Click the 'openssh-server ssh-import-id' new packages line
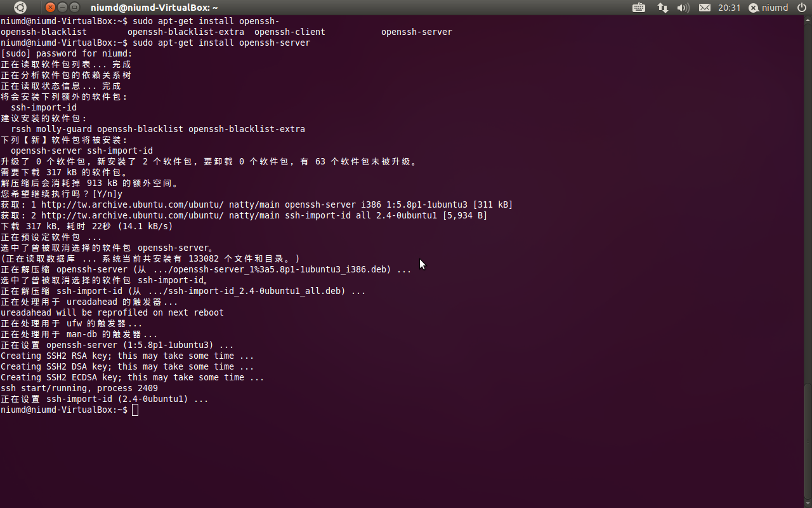Viewport: 812px width, 508px height. click(x=82, y=150)
